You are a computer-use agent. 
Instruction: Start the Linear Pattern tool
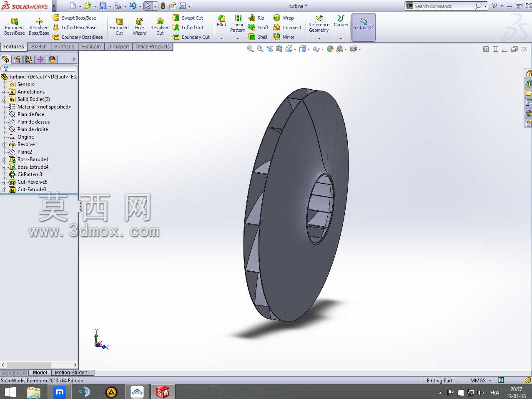tap(238, 23)
